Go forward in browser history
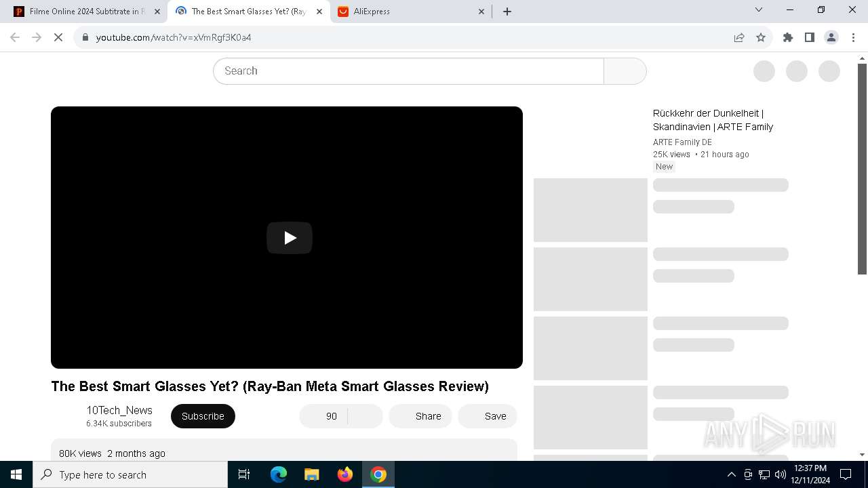This screenshot has height=488, width=868. pos(37,37)
